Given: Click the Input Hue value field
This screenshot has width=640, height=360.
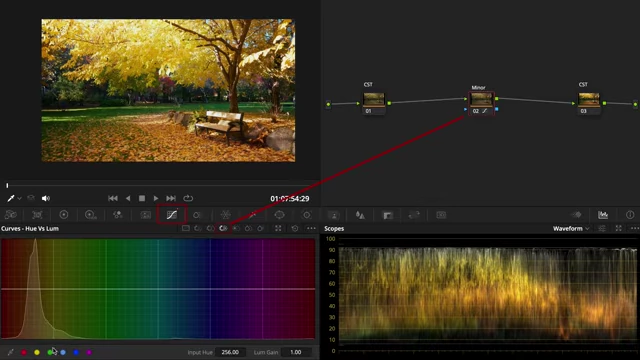Looking at the screenshot, I should click(x=230, y=352).
